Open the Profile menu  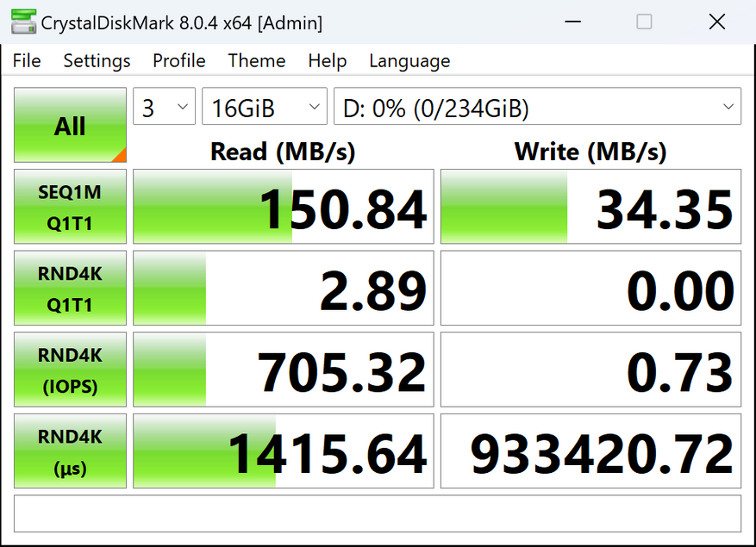pyautogui.click(x=179, y=60)
